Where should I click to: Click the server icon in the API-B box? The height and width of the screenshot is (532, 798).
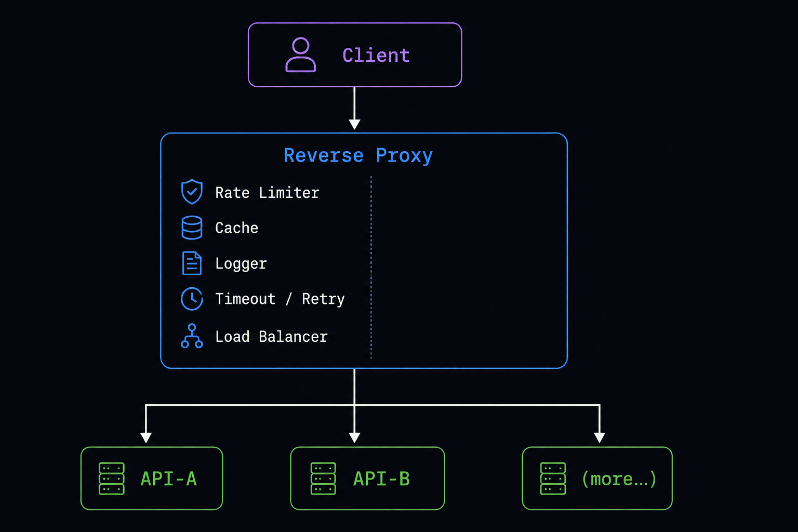pos(323,478)
